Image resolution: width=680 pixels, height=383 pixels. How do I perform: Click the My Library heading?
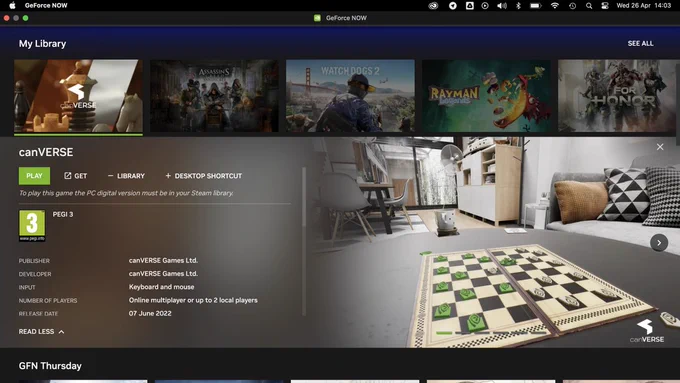(x=42, y=43)
